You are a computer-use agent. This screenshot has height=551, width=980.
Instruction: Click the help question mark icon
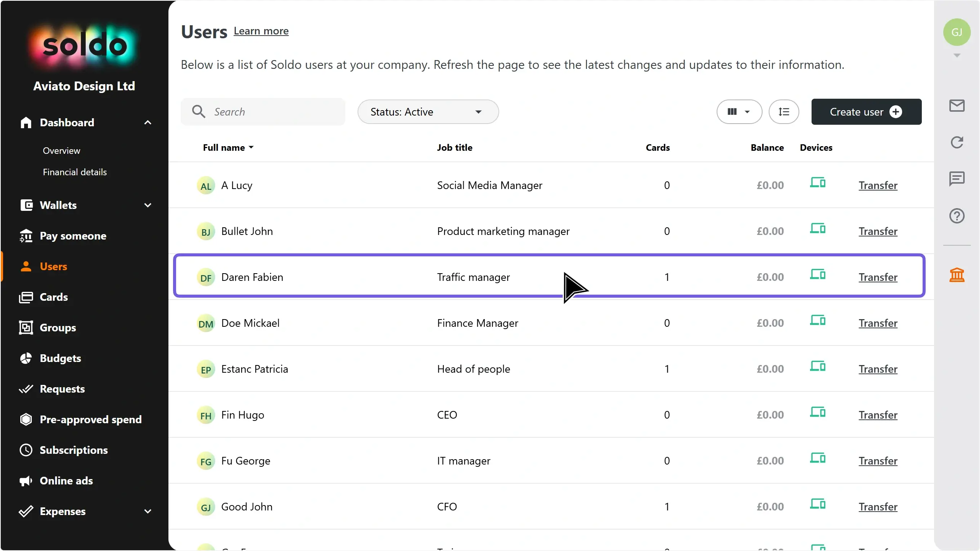tap(957, 216)
